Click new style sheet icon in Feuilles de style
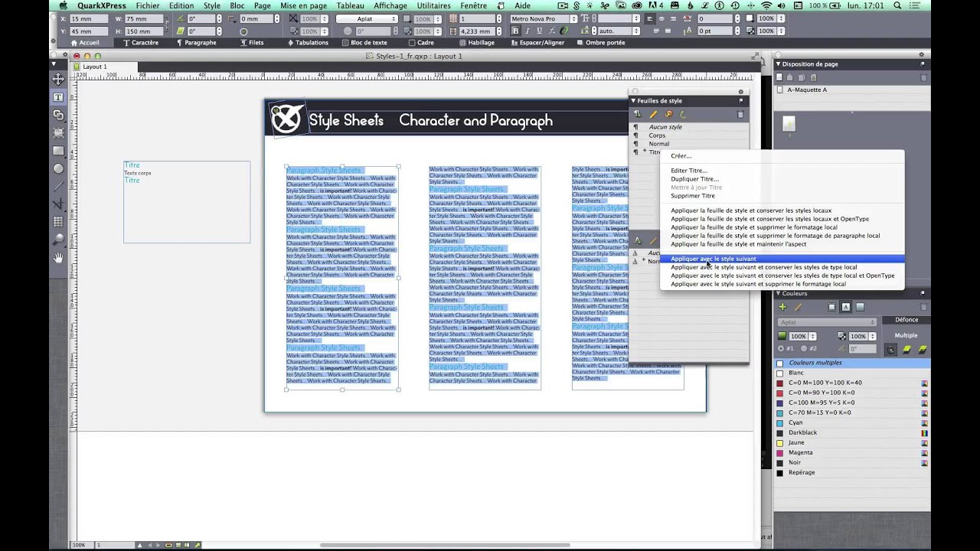Screen dimensions: 980x551 [638, 114]
